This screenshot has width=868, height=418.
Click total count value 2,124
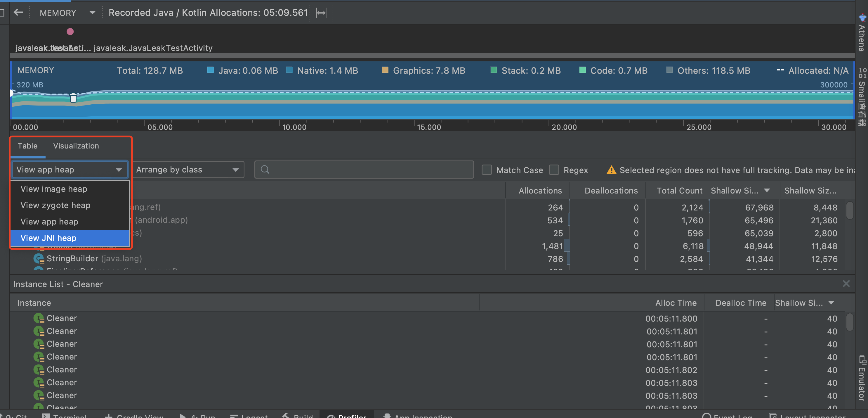(x=692, y=208)
